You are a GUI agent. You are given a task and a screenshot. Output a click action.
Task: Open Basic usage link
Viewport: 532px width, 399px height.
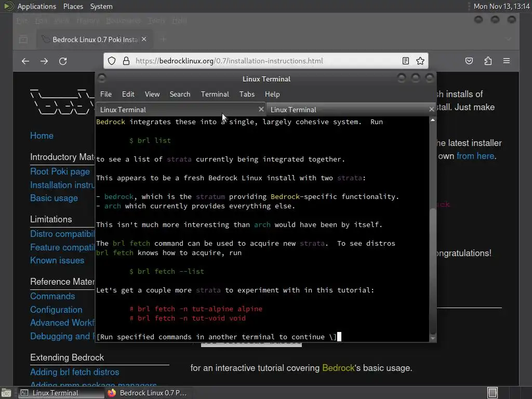click(54, 198)
